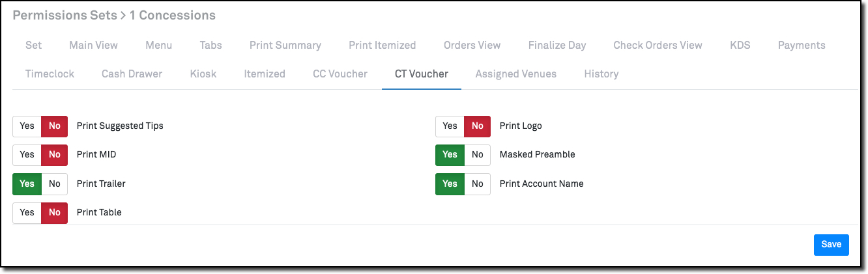The width and height of the screenshot is (868, 274).
Task: Click the Permissions Sets breadcrumb
Action: [59, 15]
